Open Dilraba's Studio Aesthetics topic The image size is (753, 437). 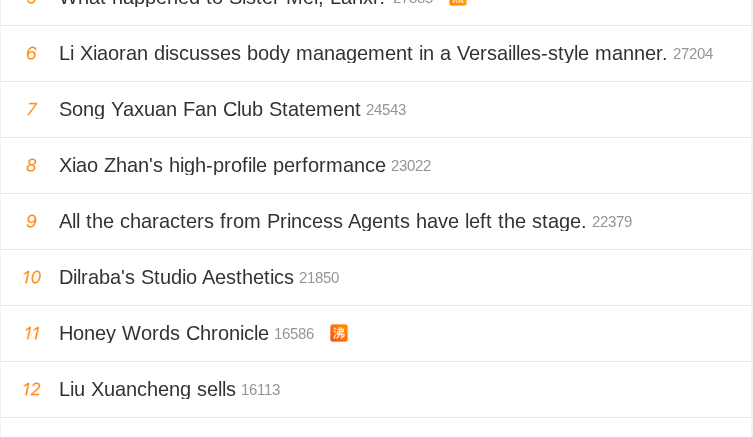point(176,277)
